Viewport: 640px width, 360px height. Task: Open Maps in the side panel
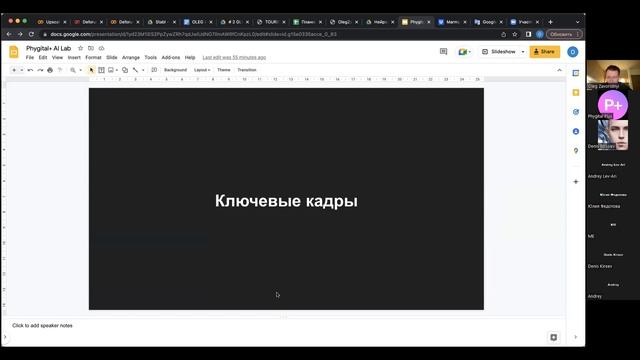pyautogui.click(x=576, y=151)
